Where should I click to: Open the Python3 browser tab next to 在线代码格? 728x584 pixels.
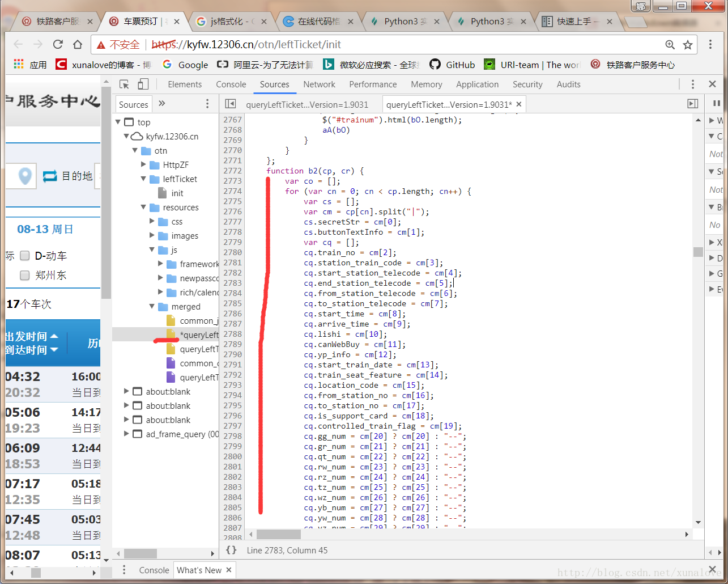click(x=406, y=22)
